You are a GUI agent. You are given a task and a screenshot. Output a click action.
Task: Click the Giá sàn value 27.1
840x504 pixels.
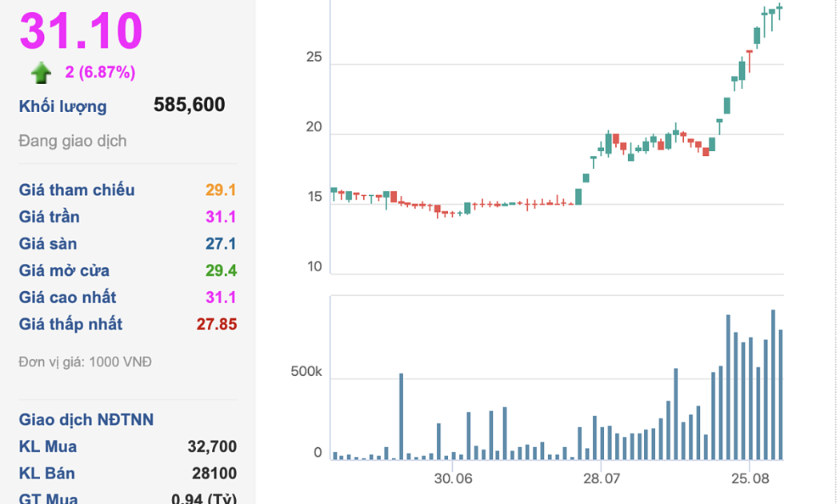pos(220,244)
